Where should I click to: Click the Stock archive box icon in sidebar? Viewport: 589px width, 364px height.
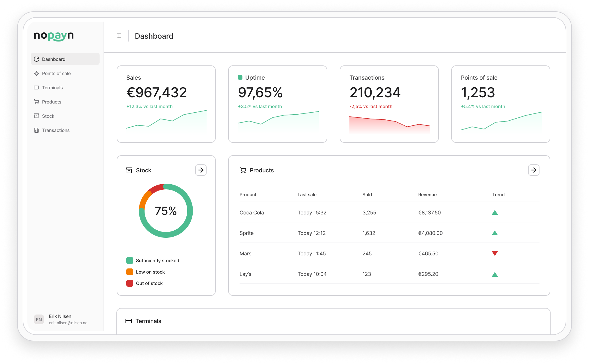[x=36, y=116]
